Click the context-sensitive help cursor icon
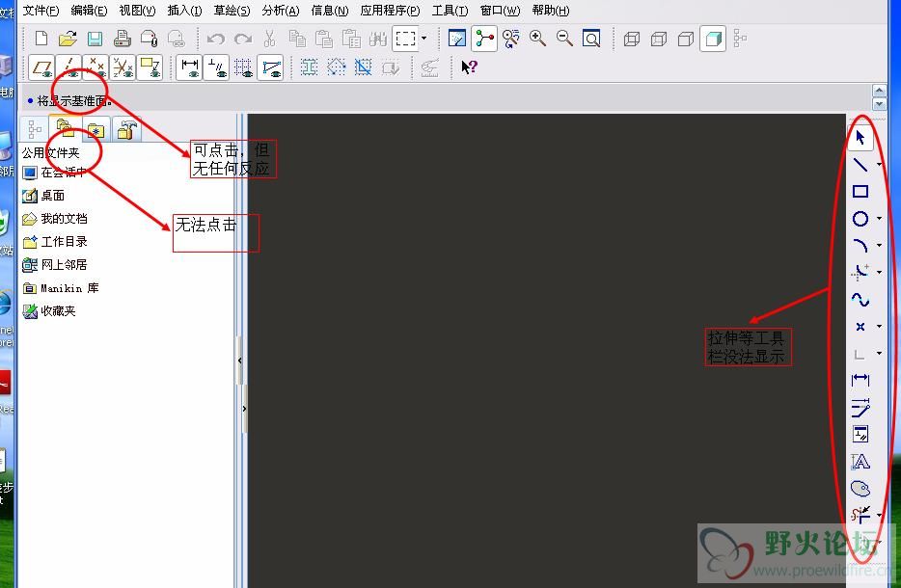The width and height of the screenshot is (901, 588). (x=469, y=67)
